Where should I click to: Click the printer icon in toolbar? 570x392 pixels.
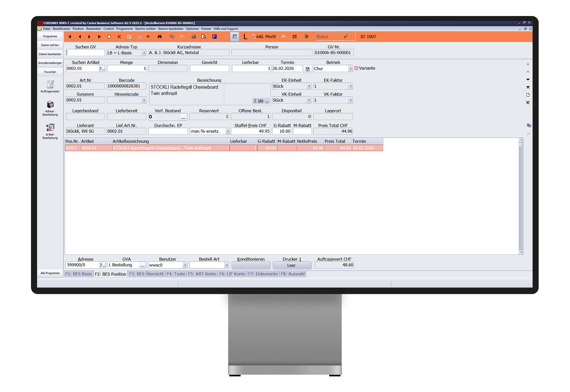click(x=194, y=37)
